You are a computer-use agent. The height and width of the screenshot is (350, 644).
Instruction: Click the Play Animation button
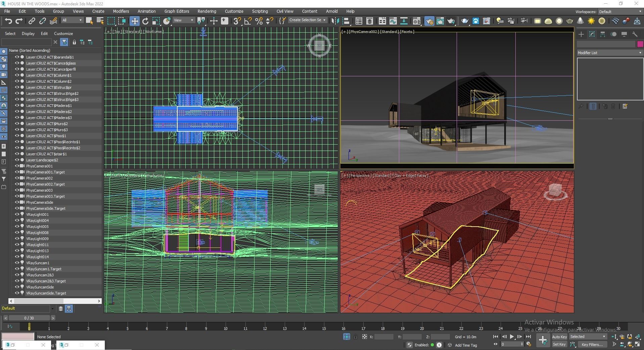tap(512, 337)
